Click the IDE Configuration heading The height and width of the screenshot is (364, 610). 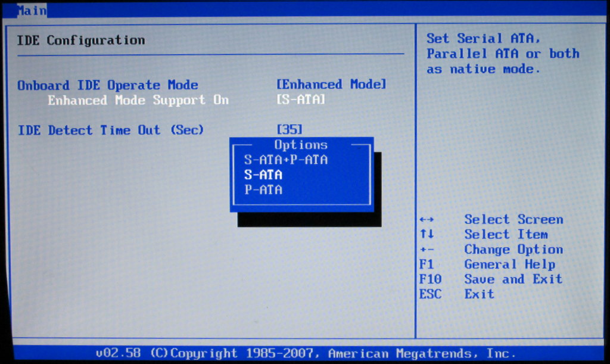(81, 41)
